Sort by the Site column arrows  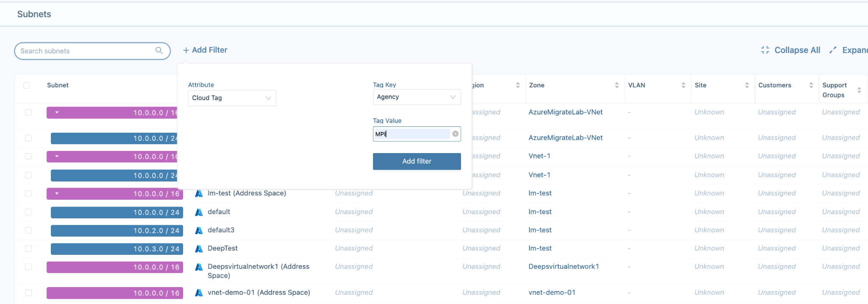pyautogui.click(x=747, y=85)
